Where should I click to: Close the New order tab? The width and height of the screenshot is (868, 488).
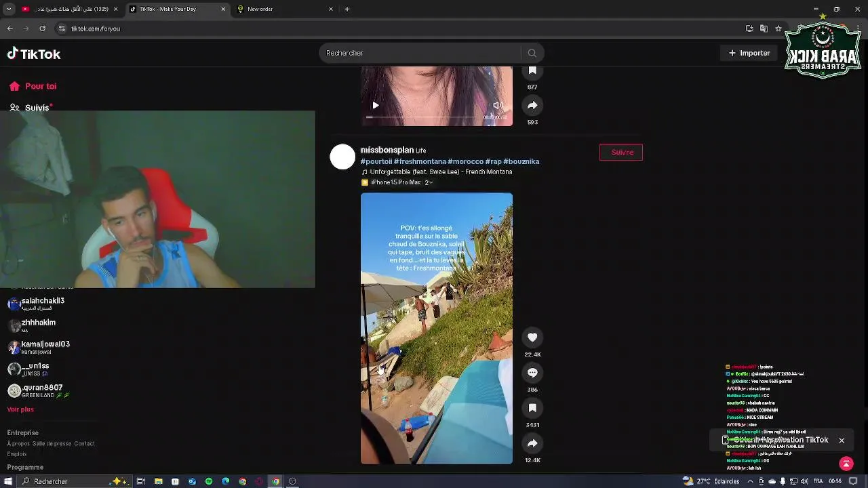(x=331, y=9)
